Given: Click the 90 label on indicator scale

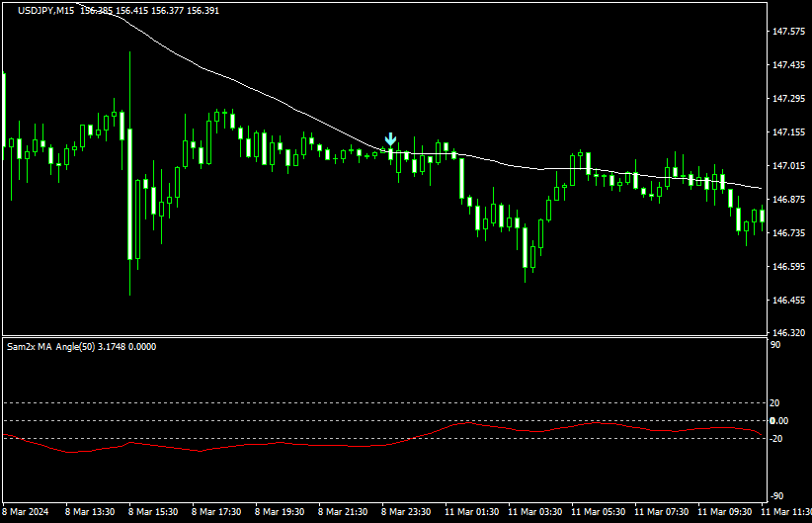Looking at the screenshot, I should [x=775, y=345].
